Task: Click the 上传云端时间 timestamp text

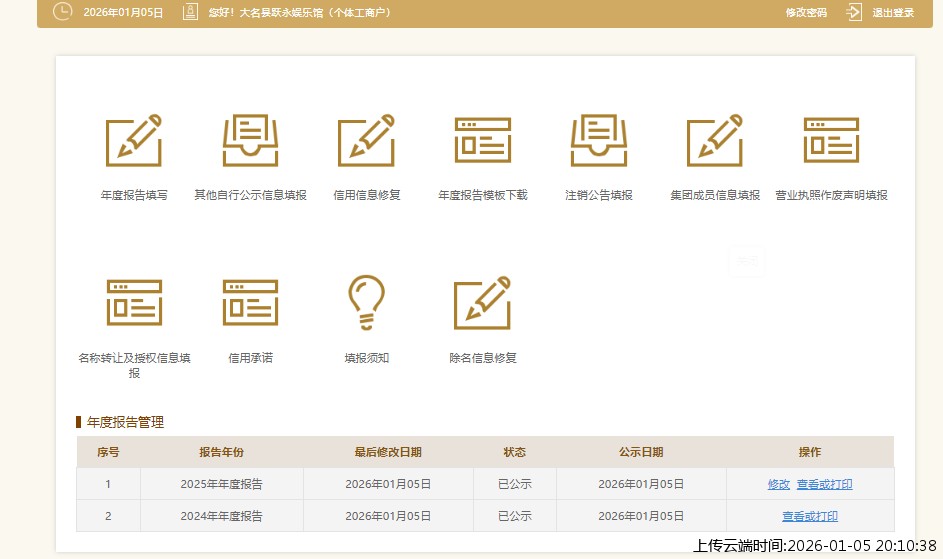Action: pos(815,546)
